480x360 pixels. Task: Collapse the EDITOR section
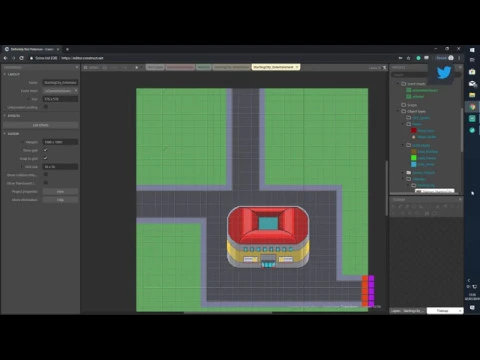click(5, 134)
